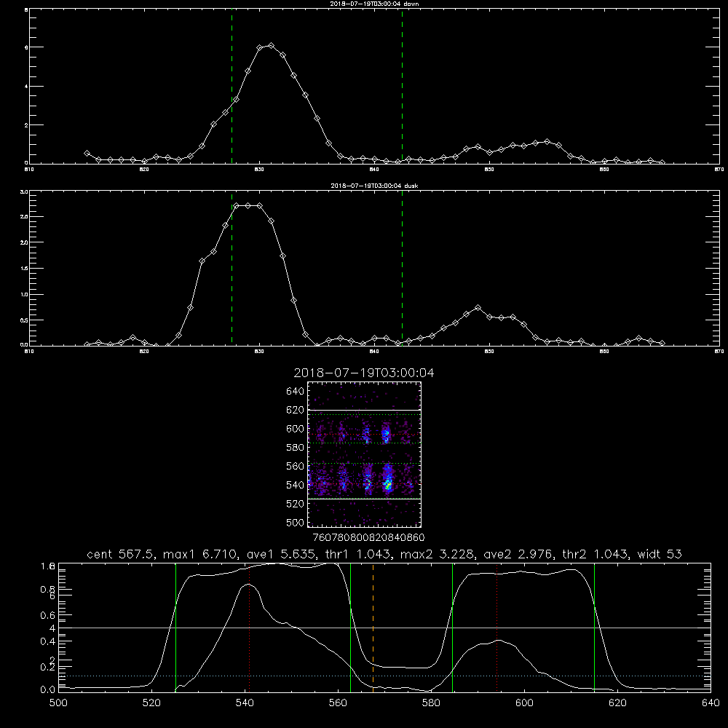The width and height of the screenshot is (728, 728).
Task: Click the '640' label on spectral image y-axis
Action: 296,391
